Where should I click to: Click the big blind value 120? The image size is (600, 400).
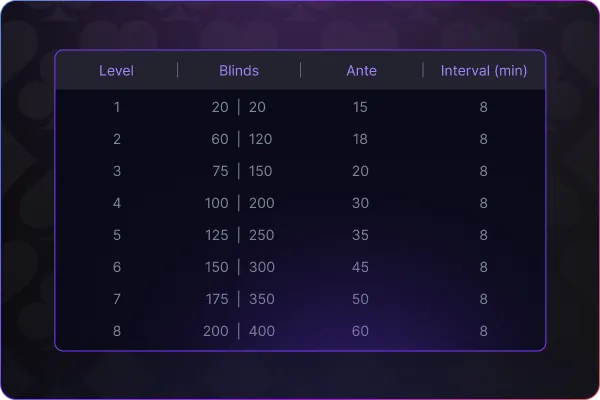tap(261, 139)
